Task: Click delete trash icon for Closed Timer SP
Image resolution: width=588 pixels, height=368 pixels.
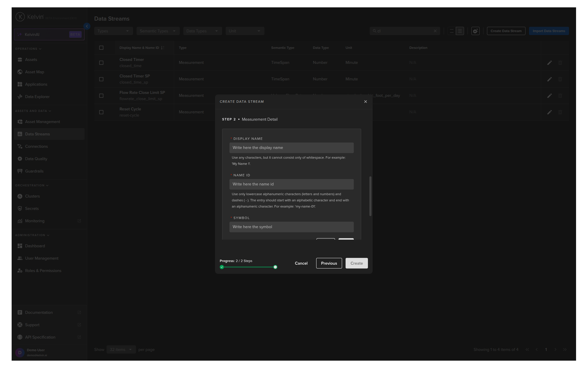Action: (560, 79)
